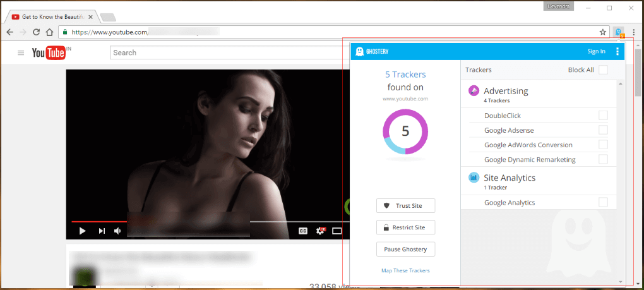Click the www.youtube.com domain text
The height and width of the screenshot is (290, 644).
tap(405, 99)
